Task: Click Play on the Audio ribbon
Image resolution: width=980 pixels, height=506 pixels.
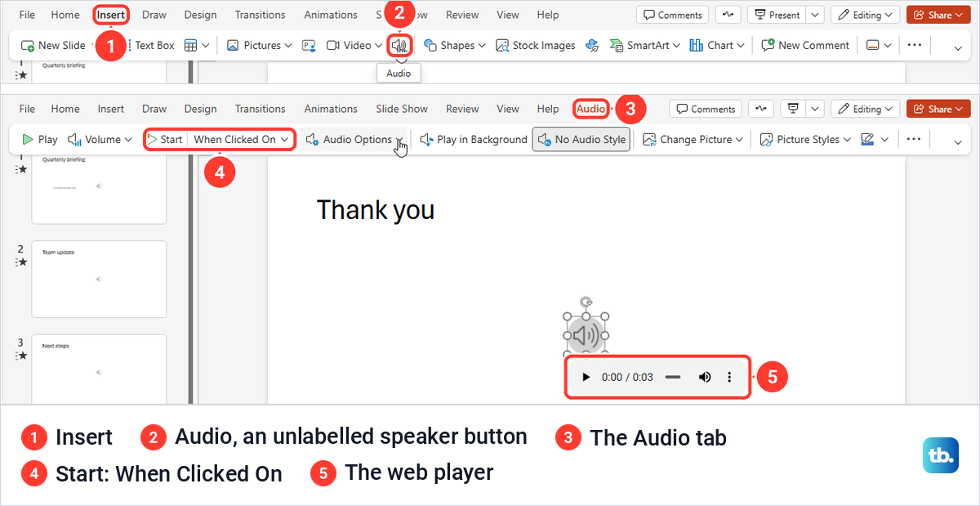Action: click(x=40, y=139)
